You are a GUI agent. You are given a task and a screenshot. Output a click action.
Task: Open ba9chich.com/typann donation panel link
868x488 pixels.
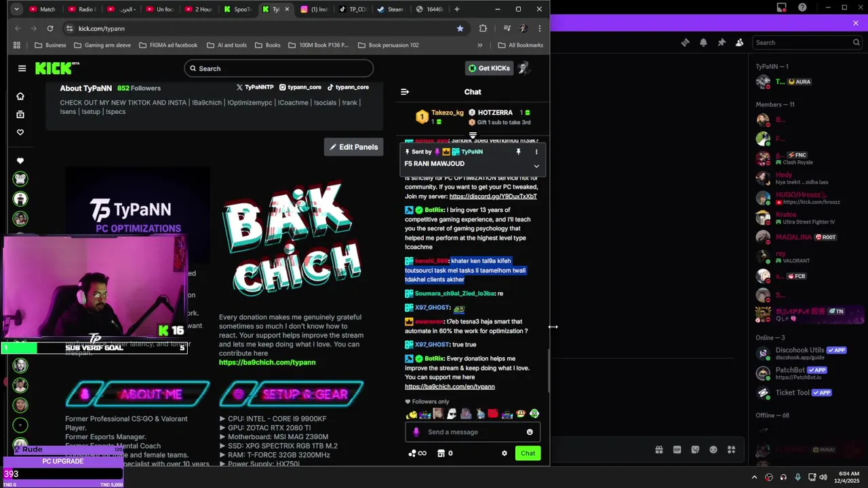[267, 363]
